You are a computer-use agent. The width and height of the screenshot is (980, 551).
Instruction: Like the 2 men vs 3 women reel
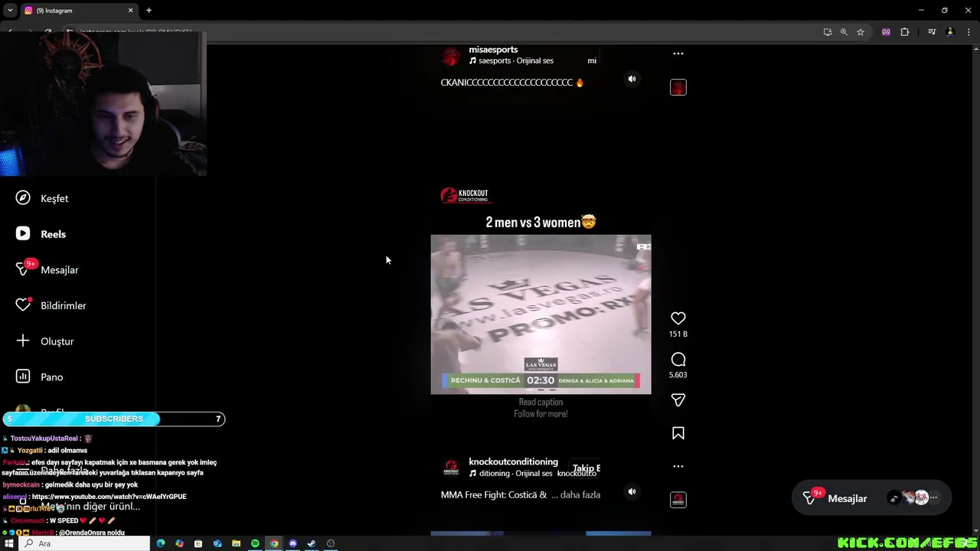678,318
